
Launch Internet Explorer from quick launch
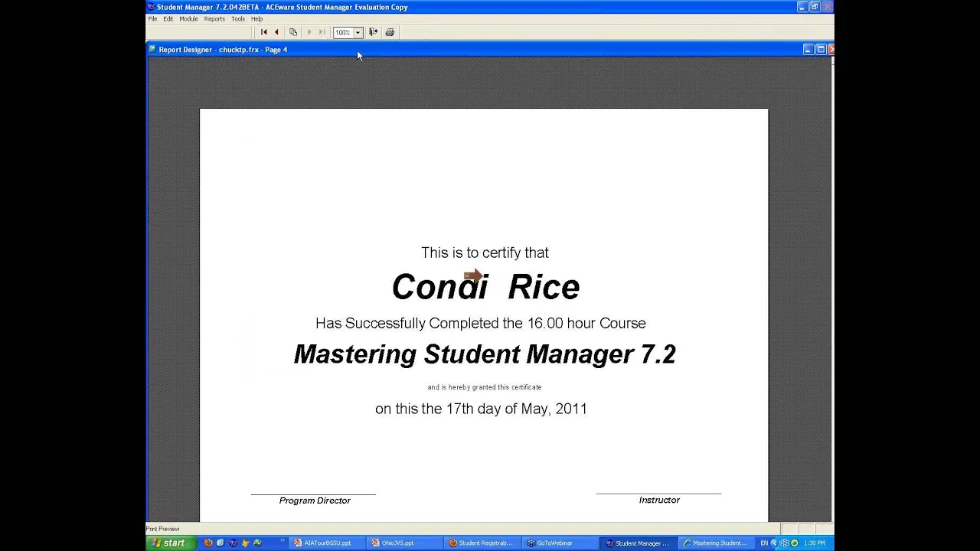click(x=220, y=543)
